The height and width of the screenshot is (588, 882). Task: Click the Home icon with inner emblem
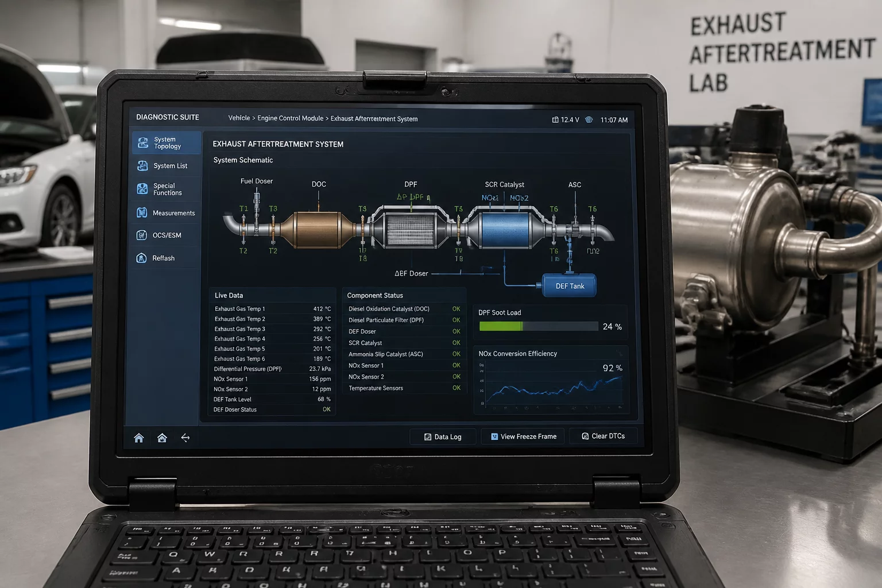click(x=162, y=438)
